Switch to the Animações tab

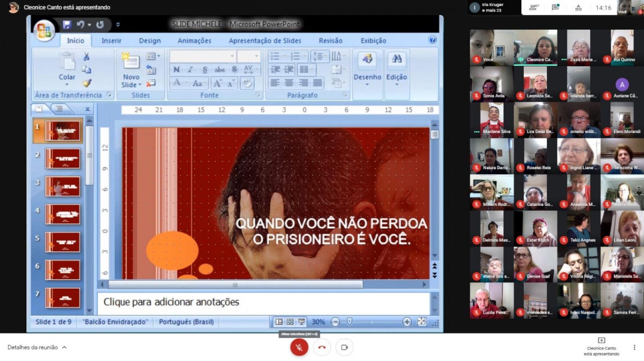pos(194,41)
